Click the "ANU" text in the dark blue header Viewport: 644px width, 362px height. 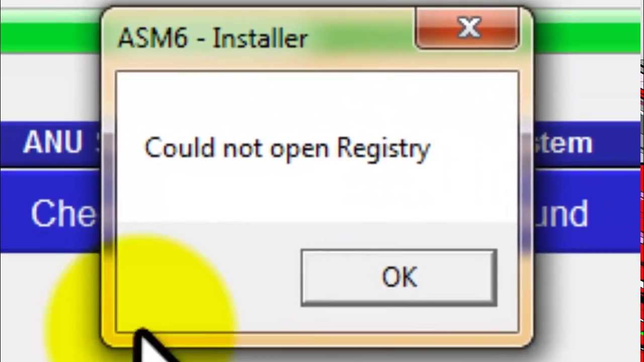(x=53, y=143)
